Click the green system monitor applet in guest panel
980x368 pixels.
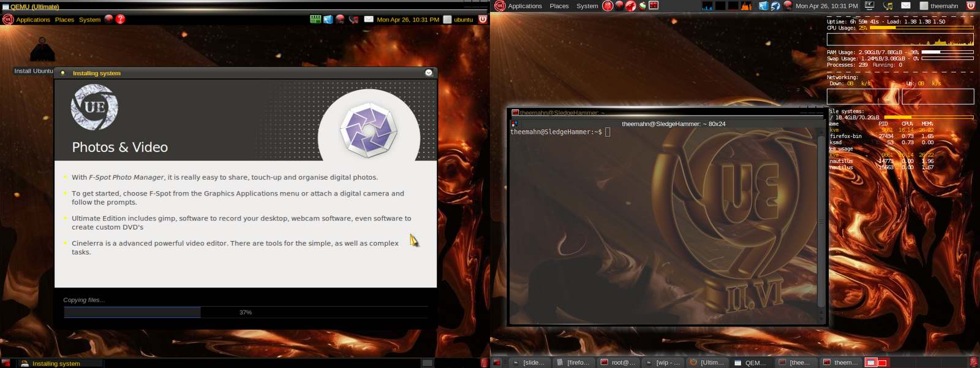click(x=315, y=19)
